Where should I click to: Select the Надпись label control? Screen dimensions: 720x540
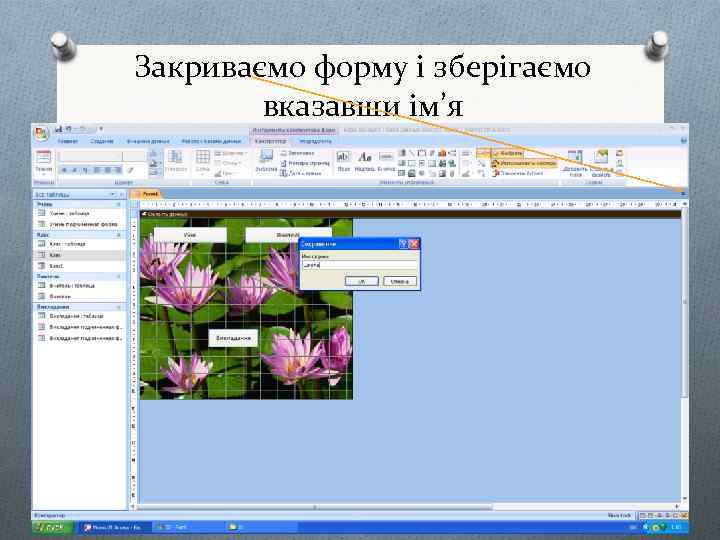pos(365,162)
